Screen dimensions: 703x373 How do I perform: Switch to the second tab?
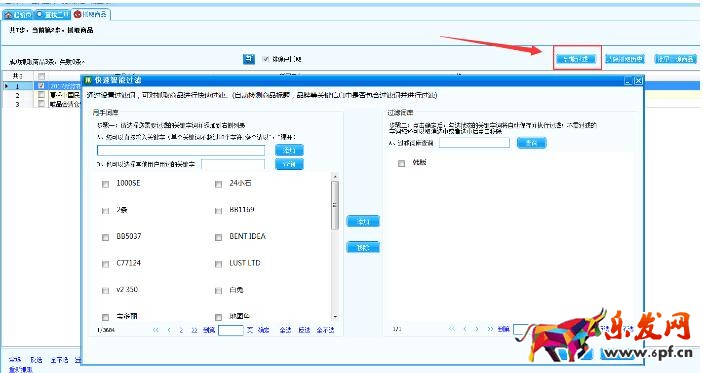(x=52, y=15)
